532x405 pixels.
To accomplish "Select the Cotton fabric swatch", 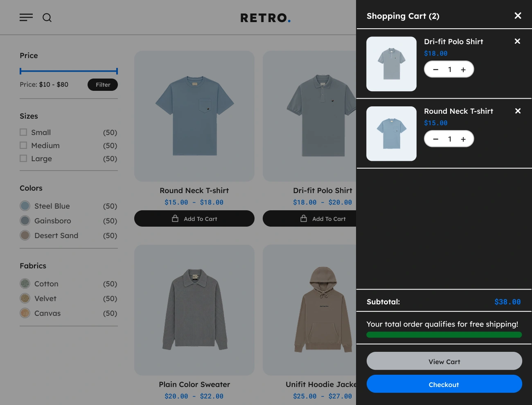I will [25, 283].
